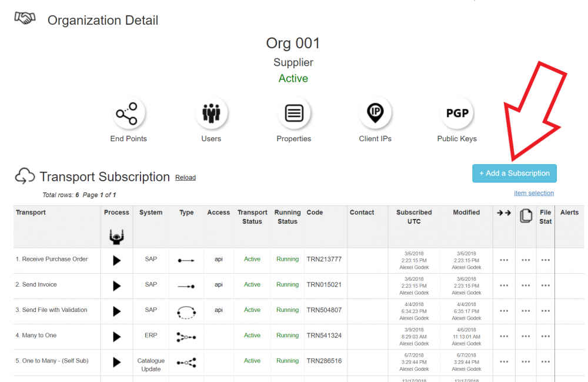588x382 pixels.
Task: Open the Client IPs icon
Action: point(375,113)
